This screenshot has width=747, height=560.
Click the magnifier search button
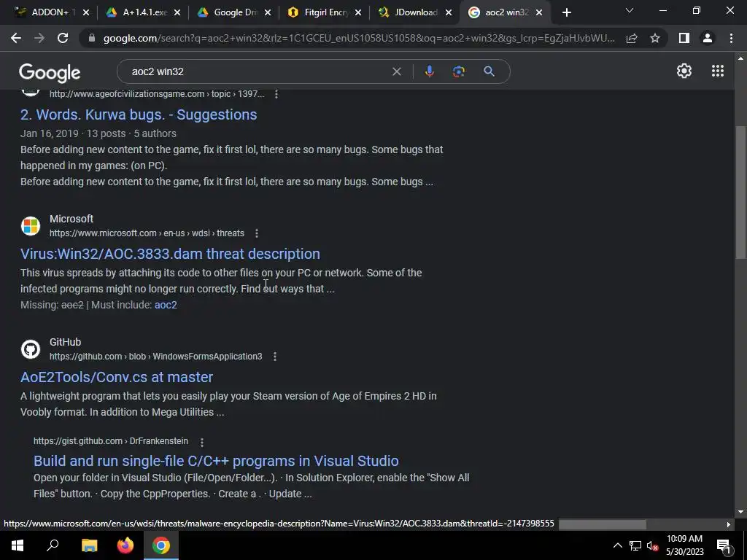[489, 71]
